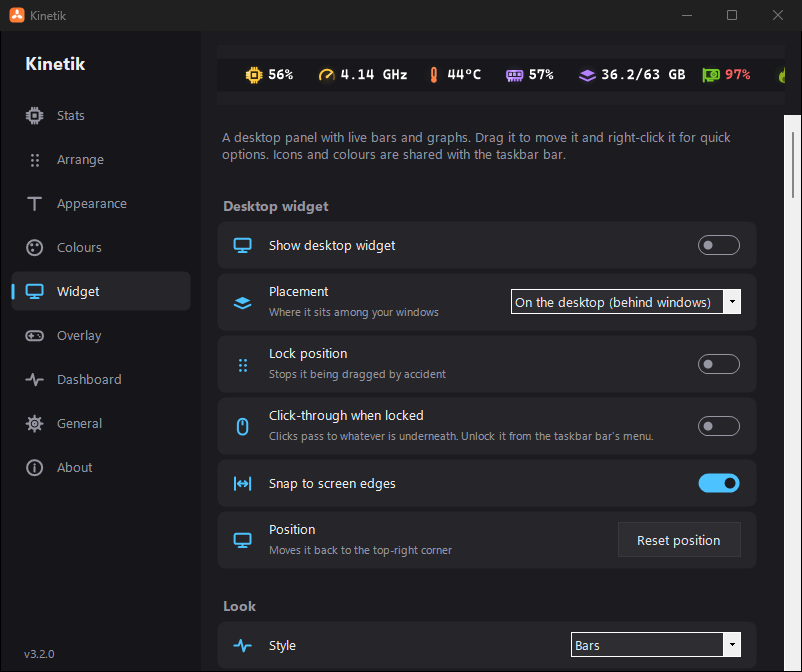This screenshot has width=802, height=672.
Task: Open the General settings page
Action: [101, 423]
